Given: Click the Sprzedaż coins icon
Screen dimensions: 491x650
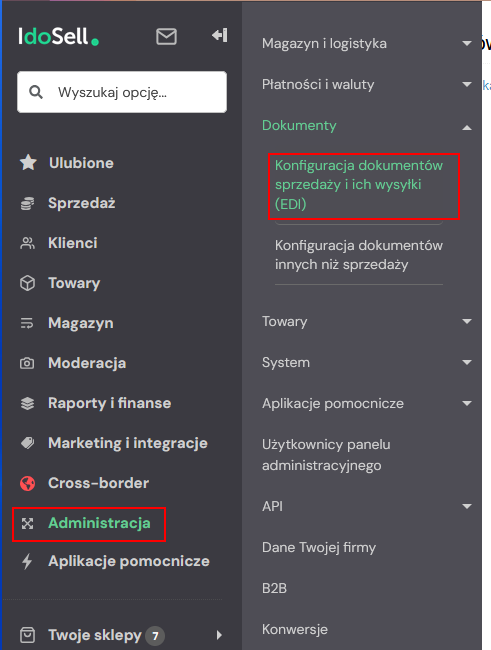Looking at the screenshot, I should [27, 203].
